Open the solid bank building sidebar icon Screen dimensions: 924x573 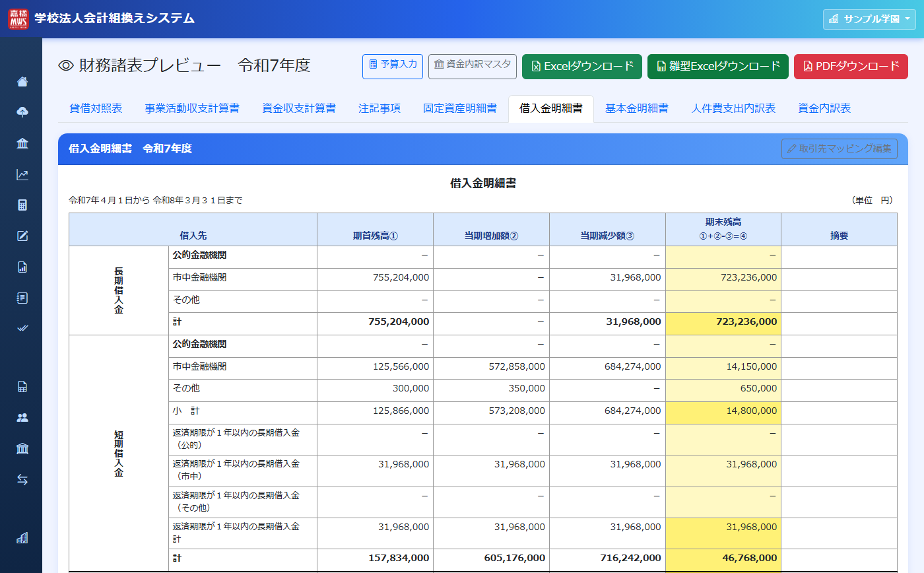click(x=22, y=144)
